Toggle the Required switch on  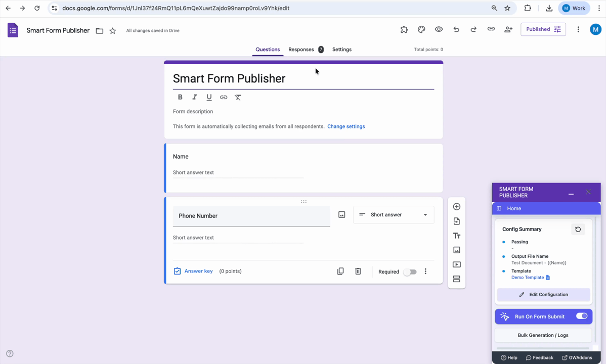click(410, 272)
